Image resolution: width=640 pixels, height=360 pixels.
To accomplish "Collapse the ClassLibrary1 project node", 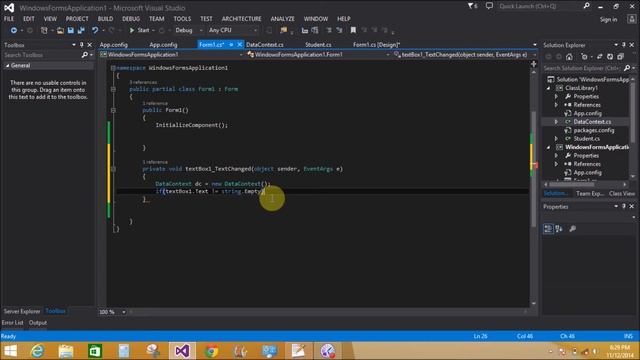I will pyautogui.click(x=549, y=88).
